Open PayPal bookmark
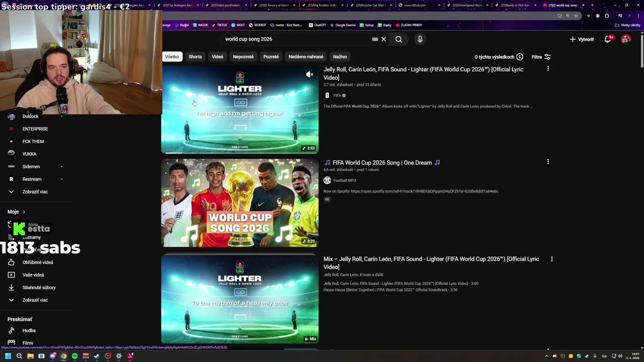644x362 pixels. click(182, 25)
